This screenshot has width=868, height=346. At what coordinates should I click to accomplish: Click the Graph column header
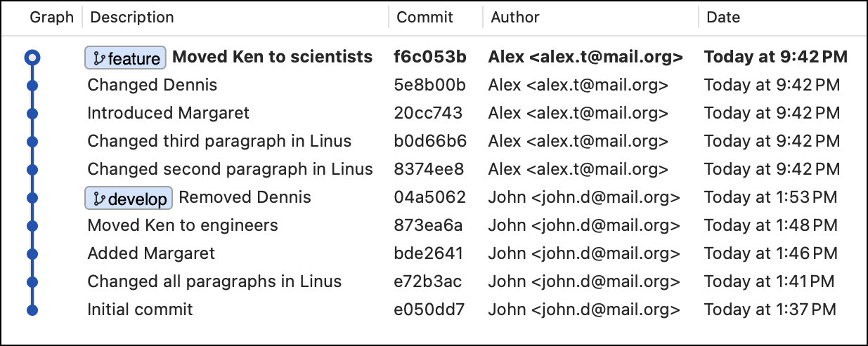(51, 18)
